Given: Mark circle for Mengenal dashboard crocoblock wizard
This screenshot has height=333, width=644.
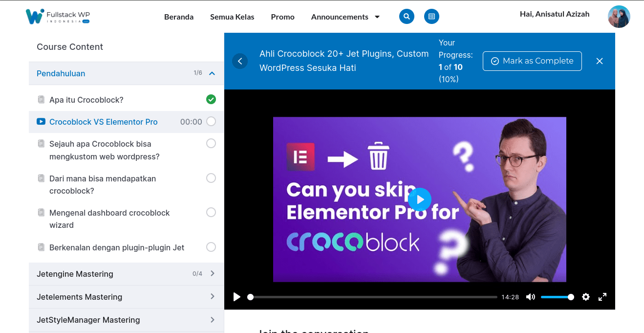Looking at the screenshot, I should pos(211,212).
